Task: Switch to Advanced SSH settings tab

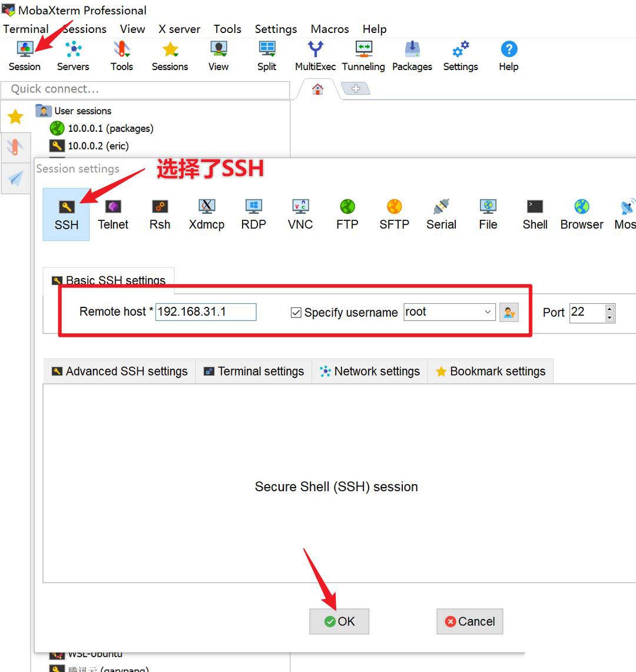Action: point(120,371)
